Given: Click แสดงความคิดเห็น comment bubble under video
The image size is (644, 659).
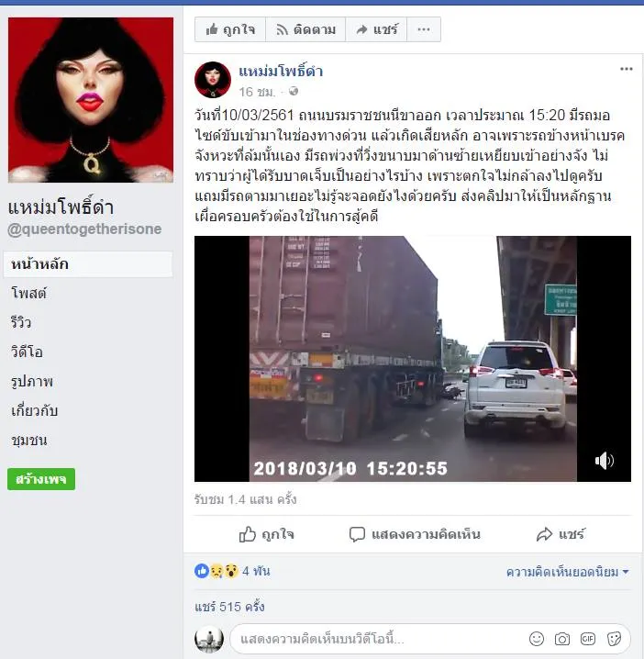Looking at the screenshot, I should (x=415, y=534).
